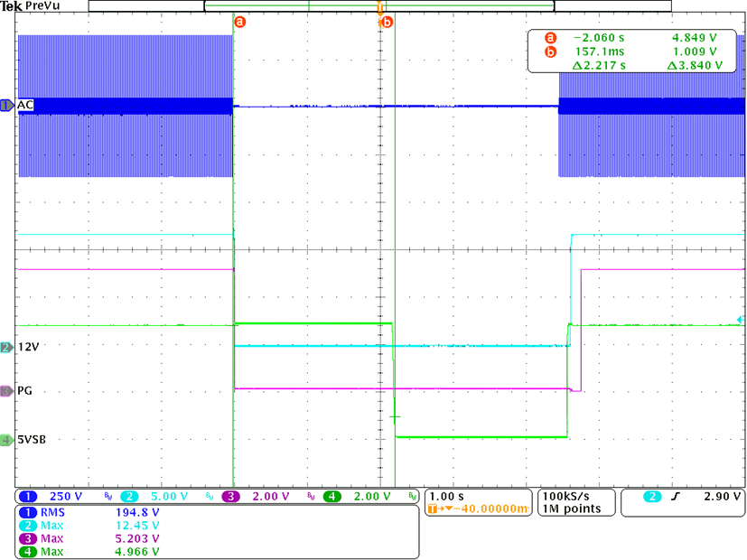Click the cyan trigger level arrow
This screenshot has height=560, width=747.
click(740, 320)
